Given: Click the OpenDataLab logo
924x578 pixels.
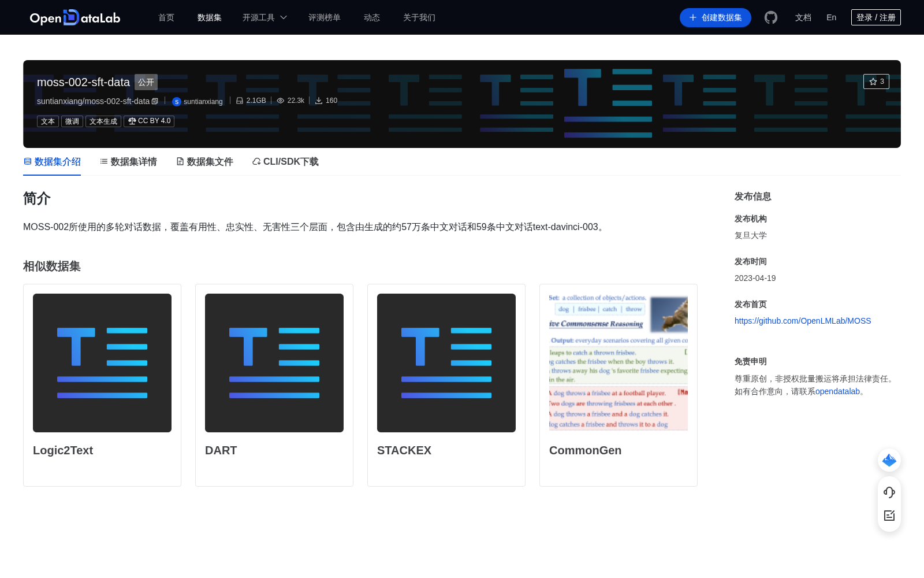Looking at the screenshot, I should pos(75,17).
